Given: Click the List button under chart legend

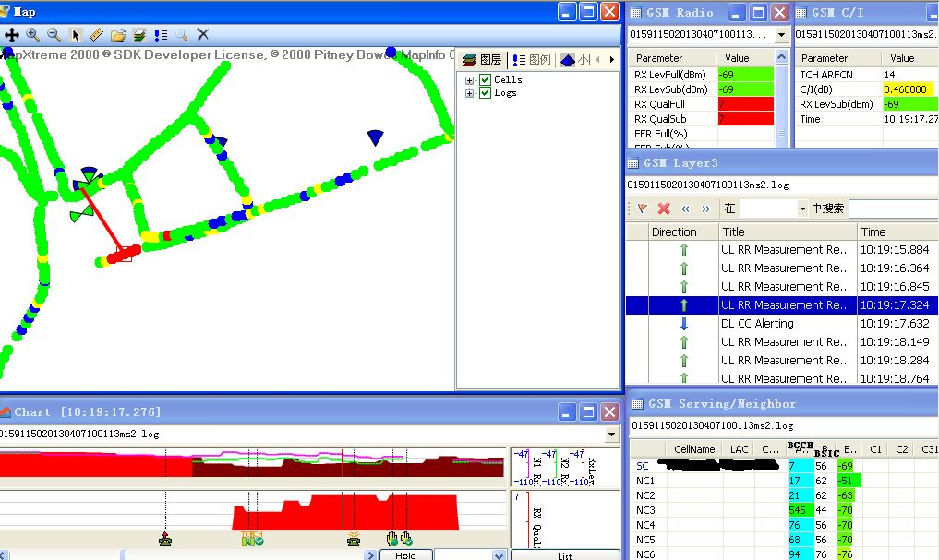Looking at the screenshot, I should click(x=565, y=555).
